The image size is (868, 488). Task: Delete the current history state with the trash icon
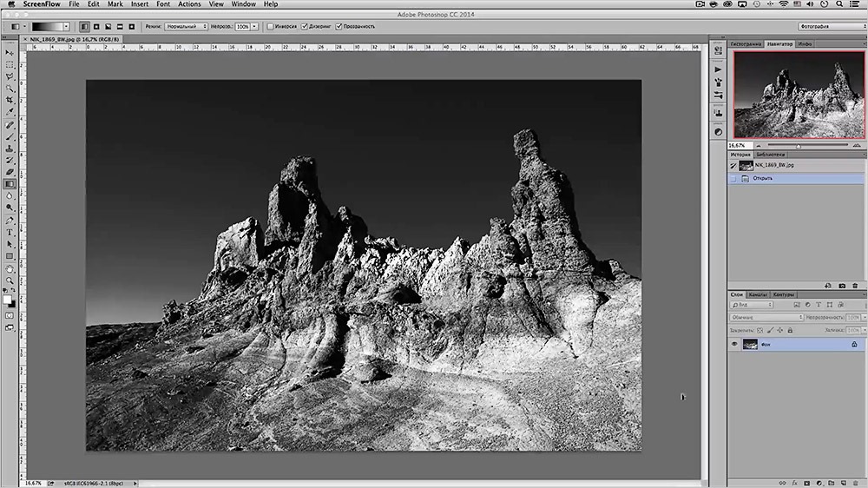click(855, 286)
